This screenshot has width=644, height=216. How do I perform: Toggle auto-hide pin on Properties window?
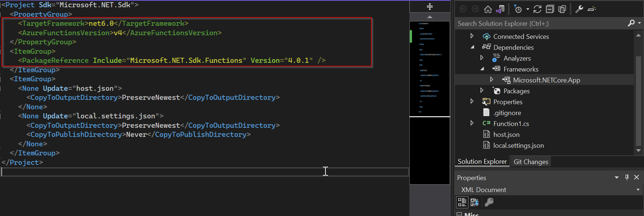pos(627,177)
